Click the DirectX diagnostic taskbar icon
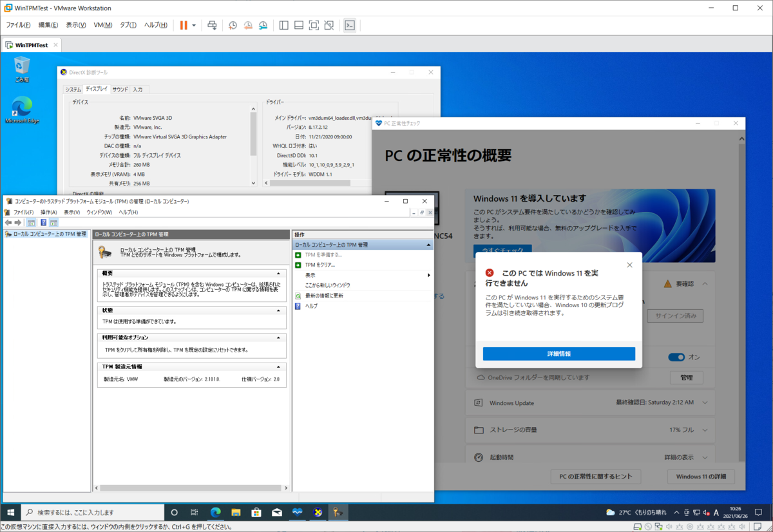Image resolution: width=773 pixels, height=532 pixels. (x=318, y=513)
